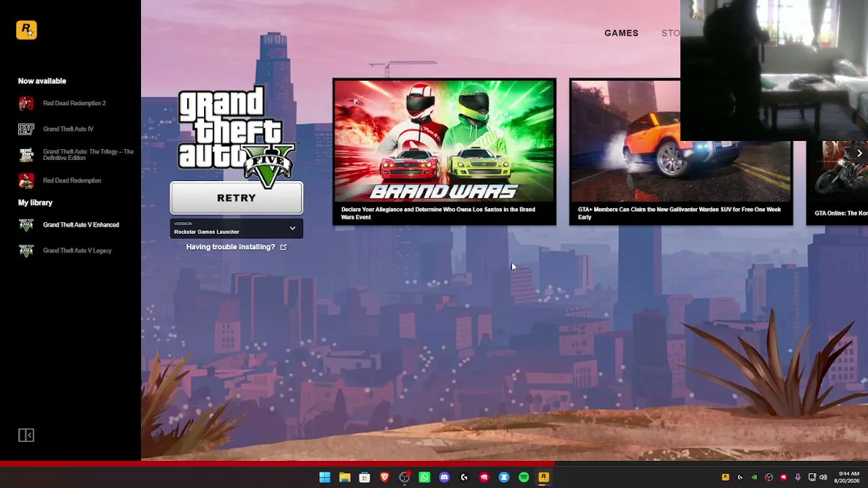
Task: Open Logitech G HUB in the taskbar
Action: click(465, 477)
